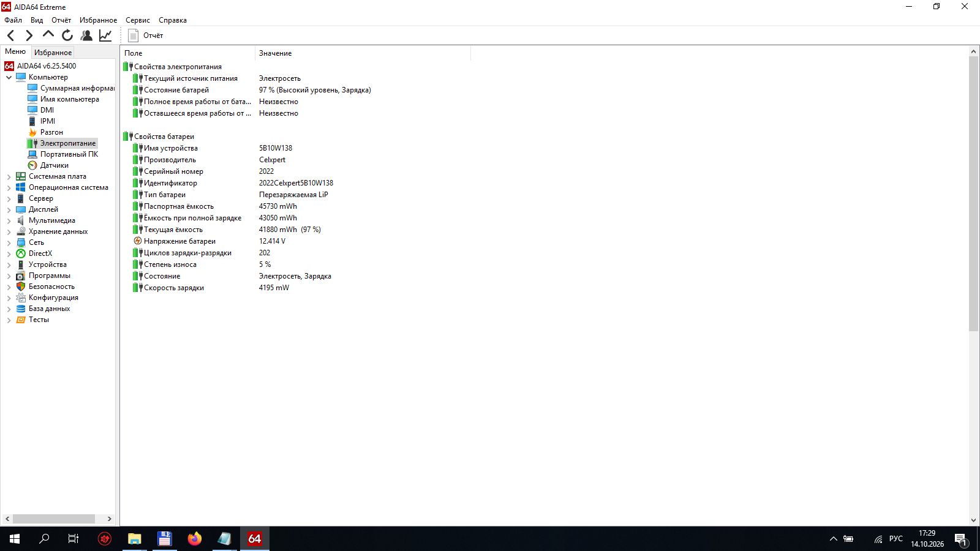
Task: Switch to the Избранное tab in sidebar
Action: [x=53, y=53]
